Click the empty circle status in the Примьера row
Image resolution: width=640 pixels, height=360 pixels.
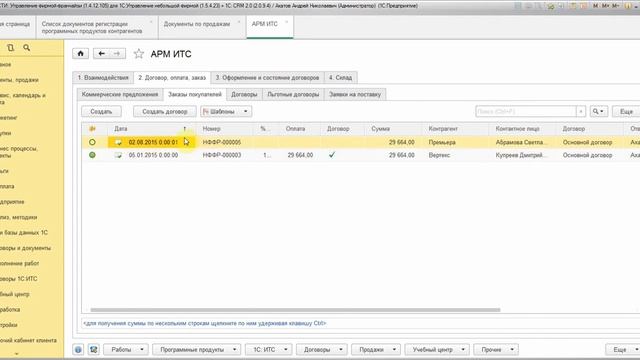click(92, 142)
